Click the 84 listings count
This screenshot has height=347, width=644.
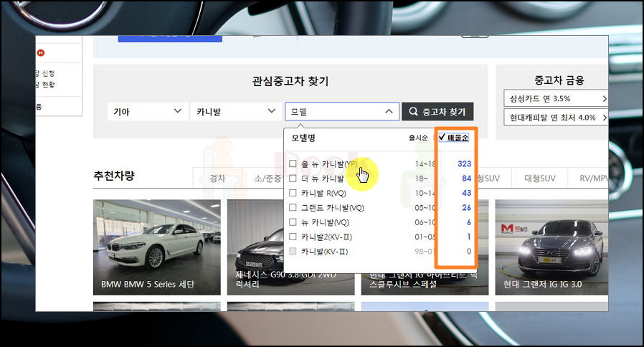pos(466,179)
